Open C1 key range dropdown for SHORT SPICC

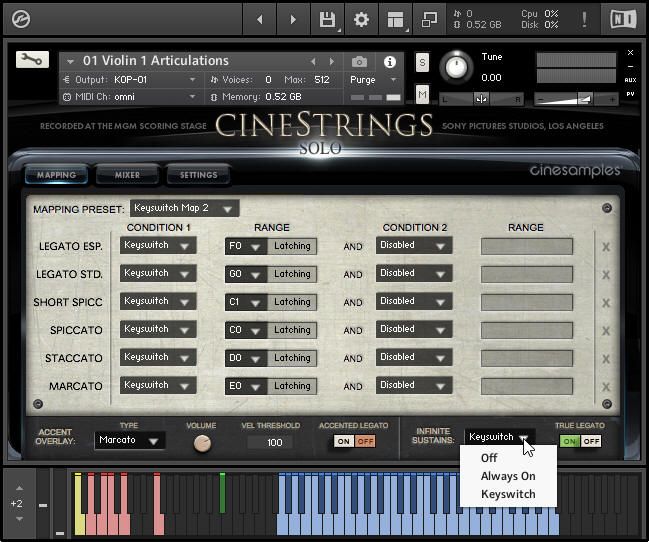click(x=246, y=302)
